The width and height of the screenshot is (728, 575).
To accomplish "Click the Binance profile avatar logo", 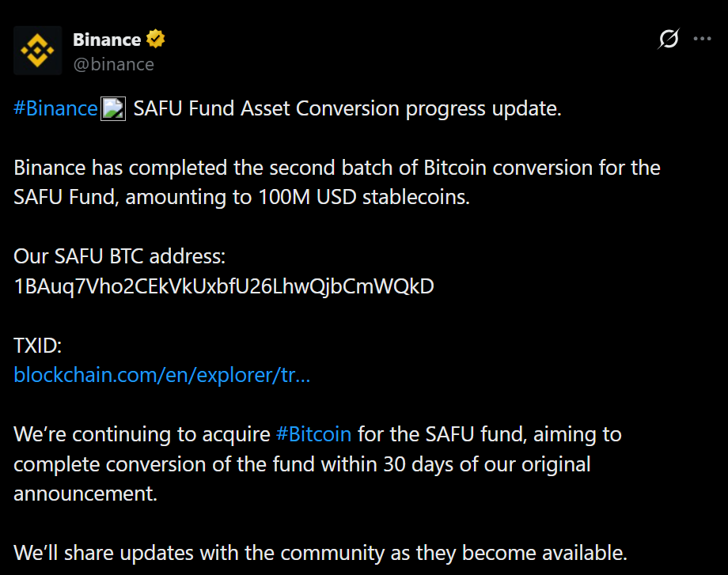I will coord(39,51).
